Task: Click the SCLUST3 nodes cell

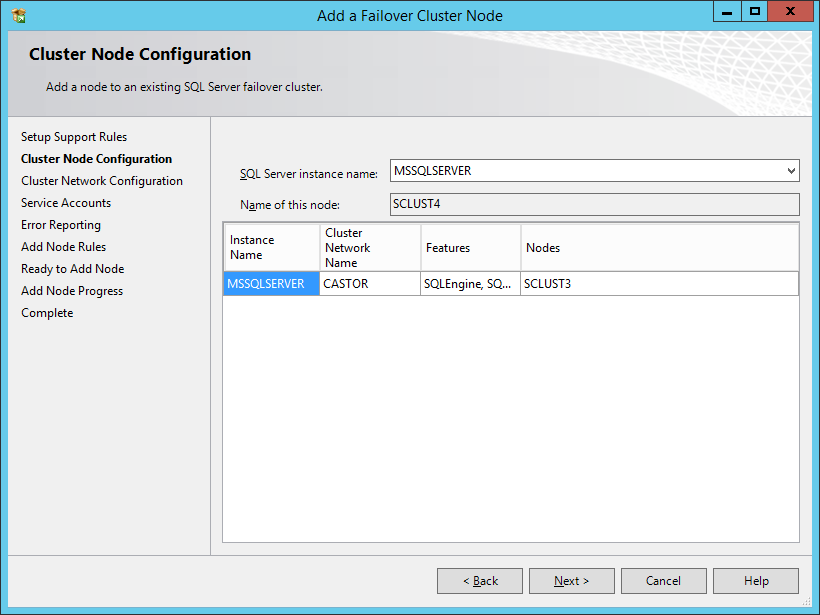Action: pyautogui.click(x=659, y=283)
